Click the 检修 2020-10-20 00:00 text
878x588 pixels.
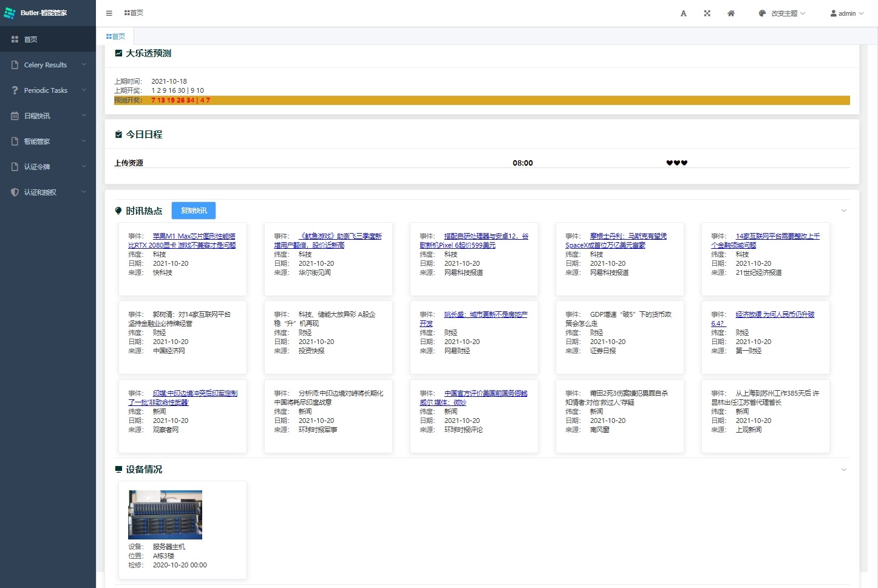168,565
